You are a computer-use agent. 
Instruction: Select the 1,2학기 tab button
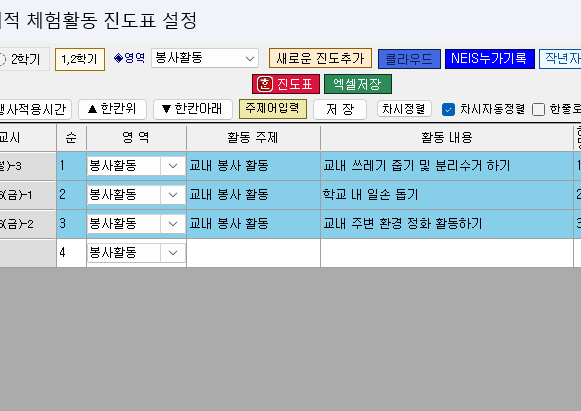coord(80,59)
